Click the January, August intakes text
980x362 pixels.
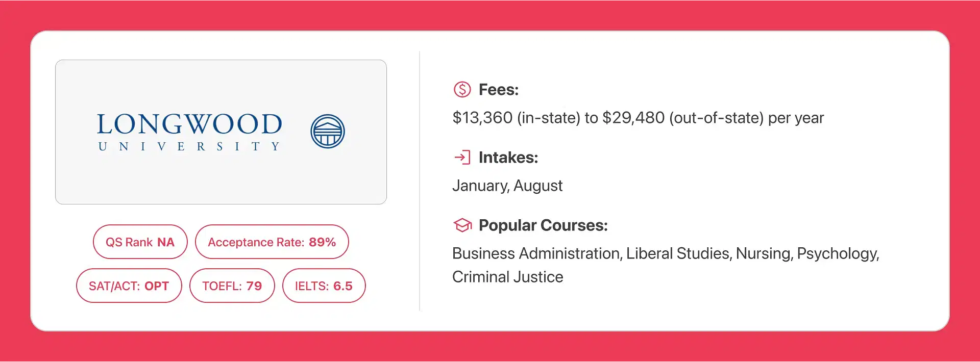(507, 186)
